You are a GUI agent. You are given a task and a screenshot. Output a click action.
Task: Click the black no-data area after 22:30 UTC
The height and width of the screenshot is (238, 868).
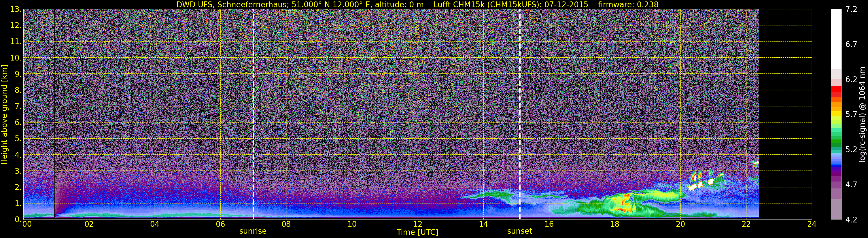click(785, 114)
